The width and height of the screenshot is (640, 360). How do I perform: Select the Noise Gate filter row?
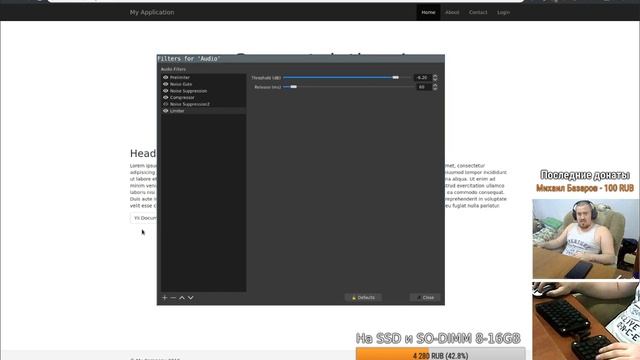point(204,84)
